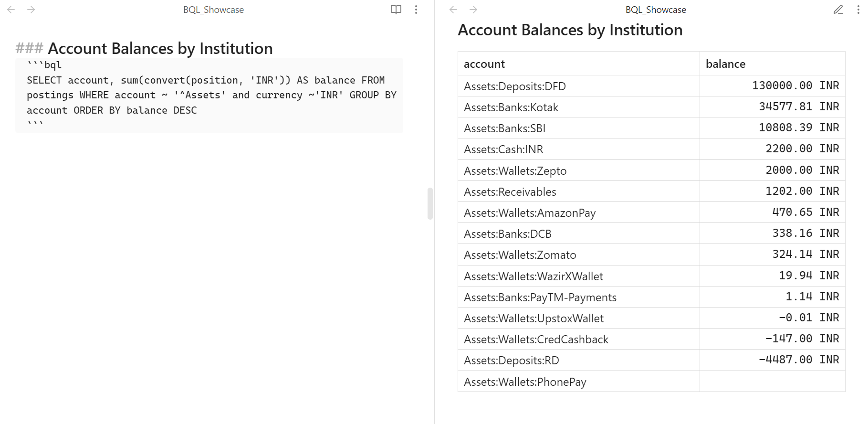The width and height of the screenshot is (868, 424).
Task: Select the BQL_Showcase title above the code editor
Action: pos(213,10)
